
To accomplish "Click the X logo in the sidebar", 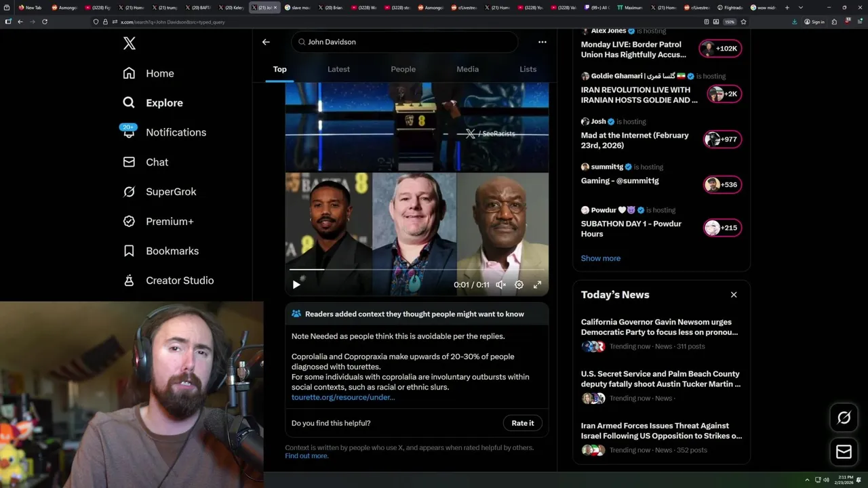I will pos(130,43).
